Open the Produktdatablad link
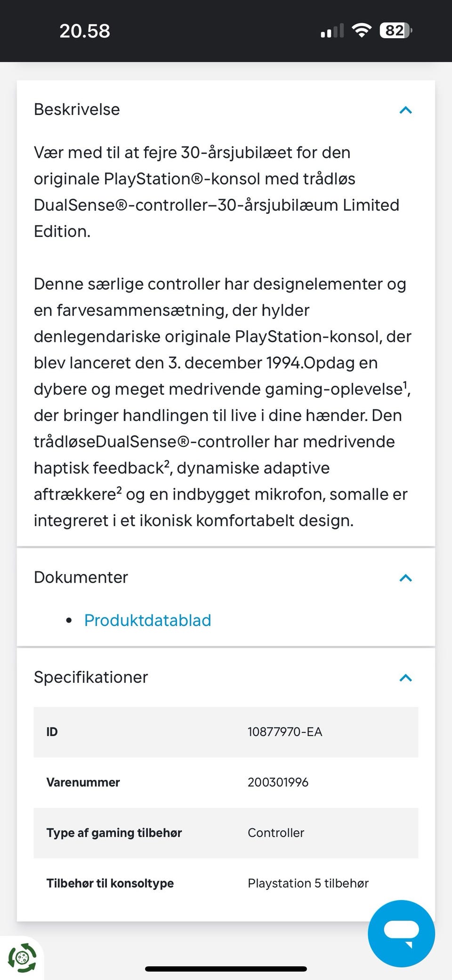 pyautogui.click(x=147, y=620)
